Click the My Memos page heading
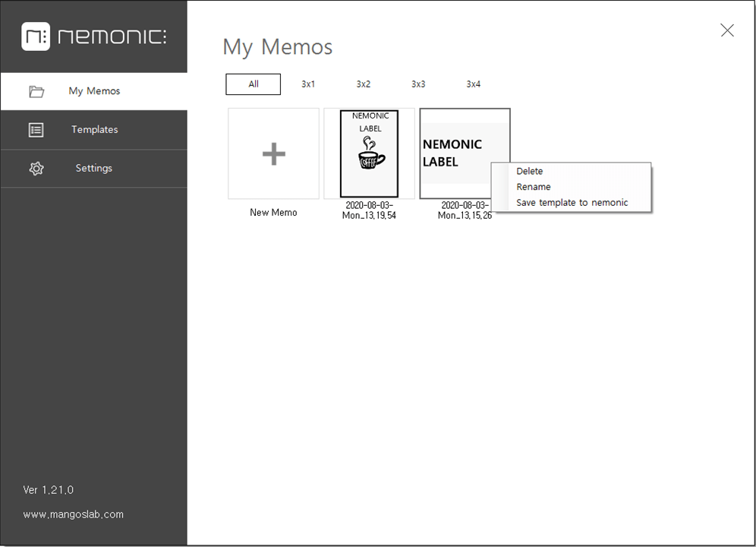The height and width of the screenshot is (547, 756). click(278, 47)
